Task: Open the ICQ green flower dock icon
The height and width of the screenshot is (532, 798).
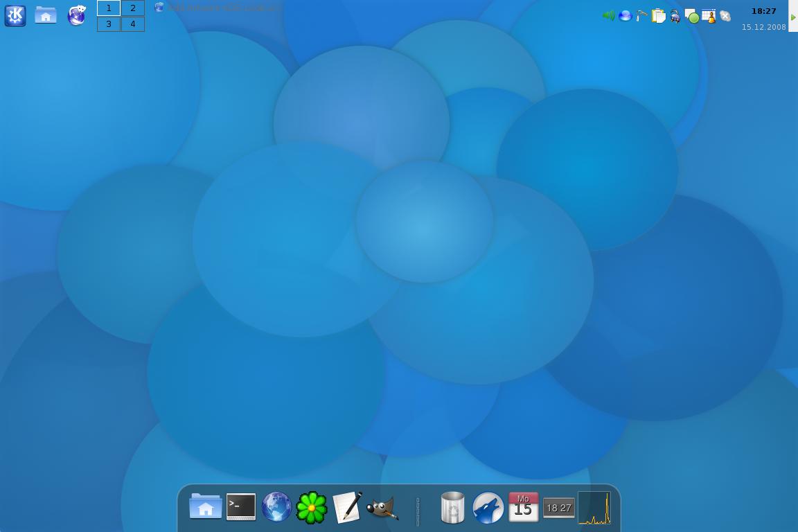Action: point(312,508)
